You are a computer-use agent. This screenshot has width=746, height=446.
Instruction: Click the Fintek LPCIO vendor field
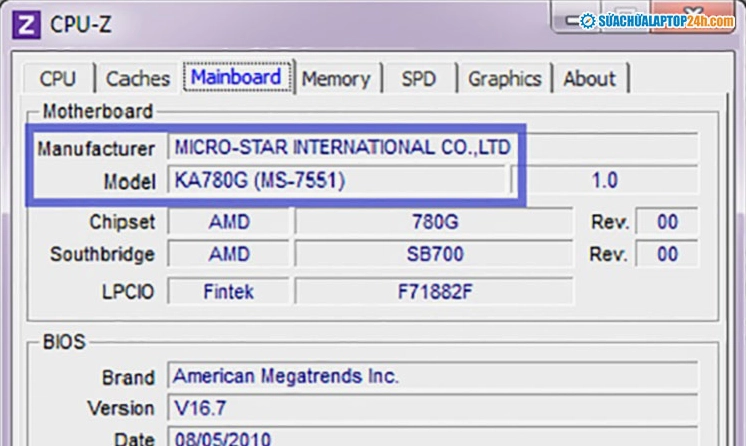point(229,291)
